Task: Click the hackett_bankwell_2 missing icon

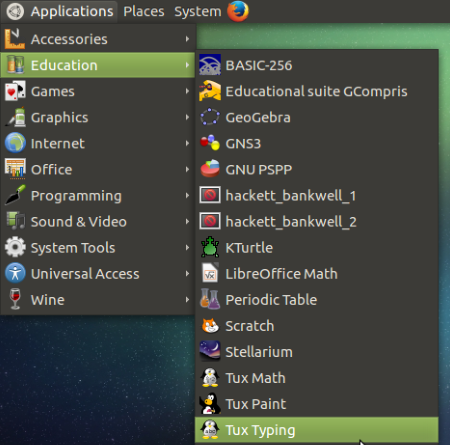Action: pyautogui.click(x=210, y=221)
